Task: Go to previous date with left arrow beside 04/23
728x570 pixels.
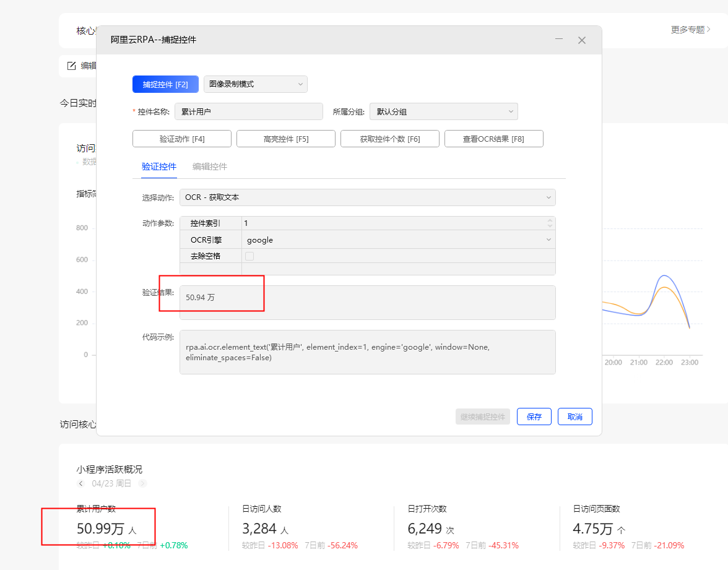Action: [80, 484]
